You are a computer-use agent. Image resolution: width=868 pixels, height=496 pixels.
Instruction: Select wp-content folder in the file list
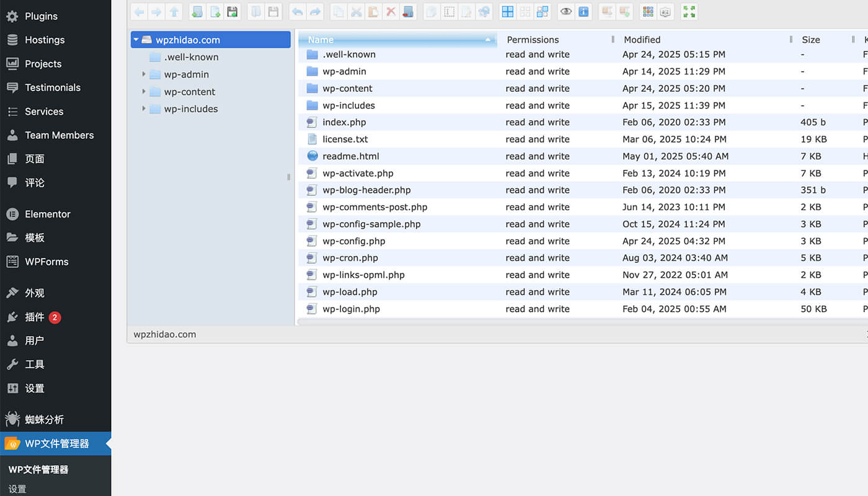[x=583, y=89]
